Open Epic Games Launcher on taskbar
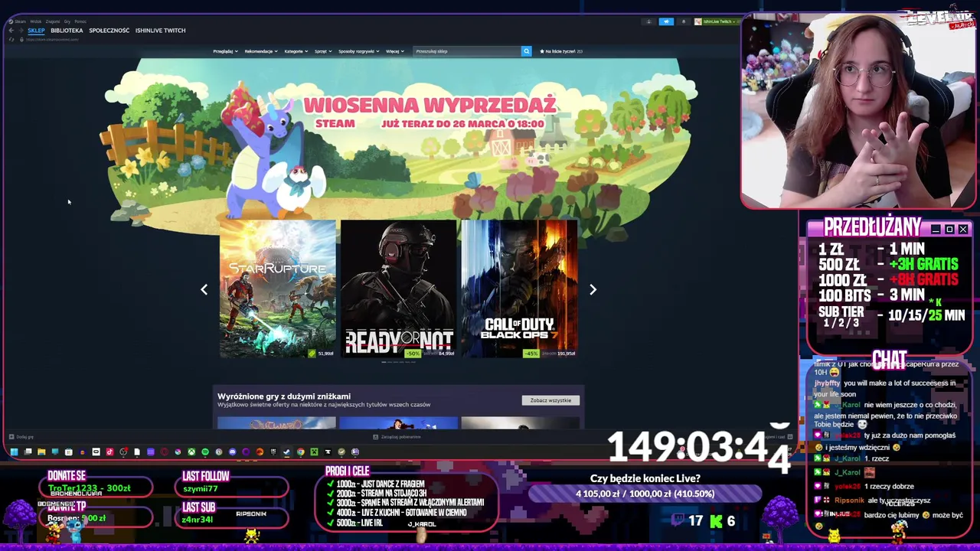 click(273, 452)
